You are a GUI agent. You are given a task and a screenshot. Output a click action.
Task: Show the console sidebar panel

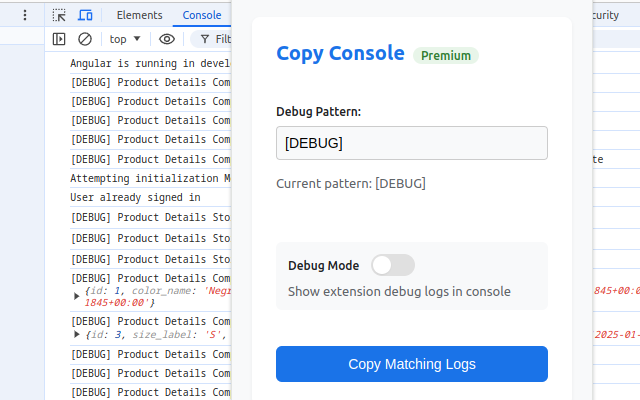click(x=59, y=39)
